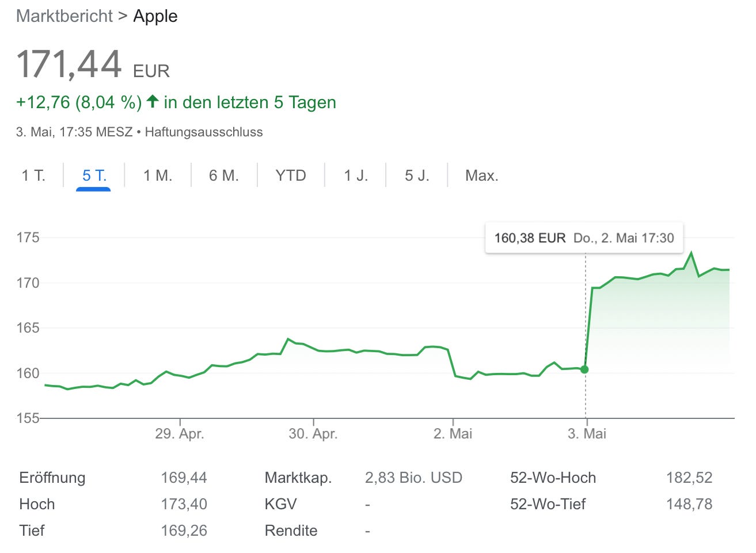Click the green data point marker on chart
Viewport: 756px width, 553px height.
(584, 369)
